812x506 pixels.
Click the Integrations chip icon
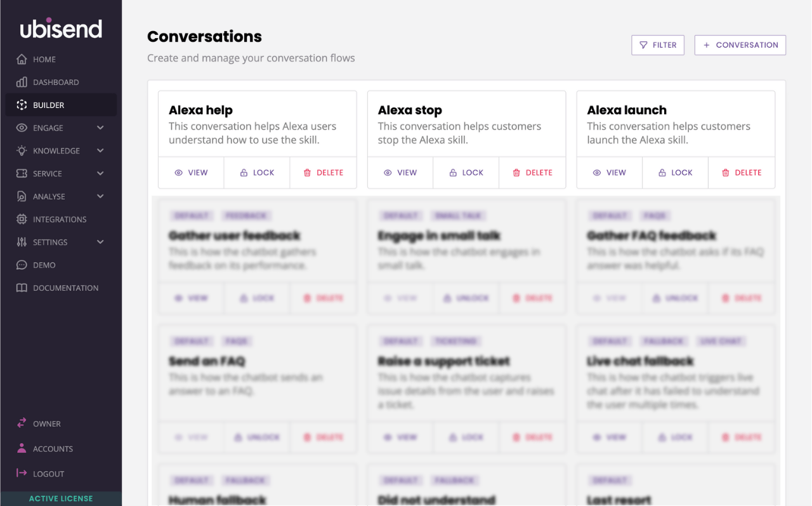(x=22, y=219)
